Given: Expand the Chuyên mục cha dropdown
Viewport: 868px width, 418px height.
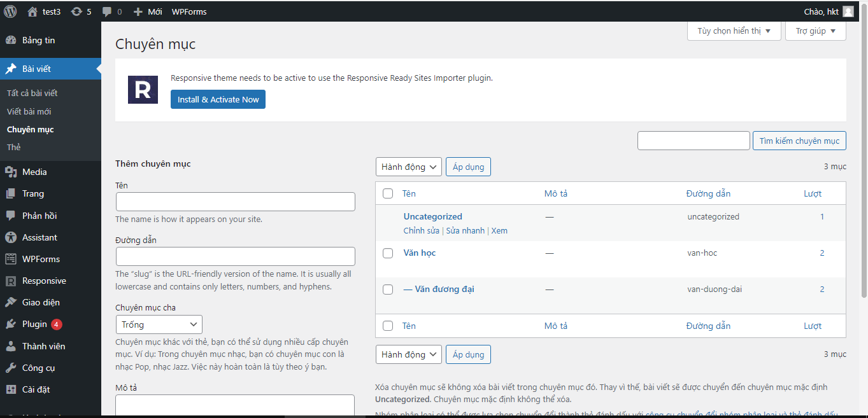Looking at the screenshot, I should pos(159,324).
